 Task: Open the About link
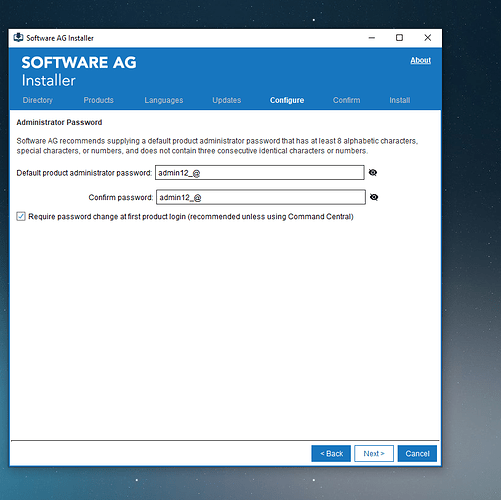coord(420,60)
